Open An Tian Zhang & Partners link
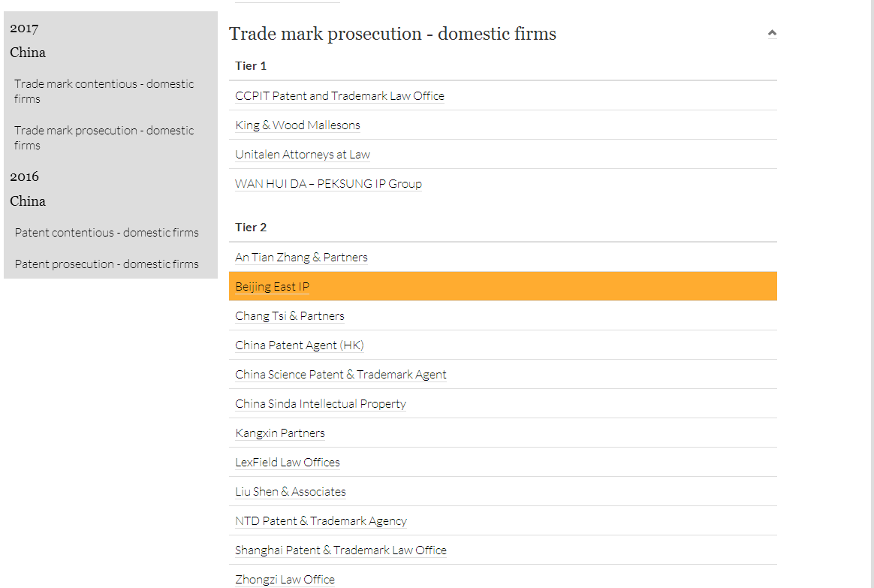874x588 pixels. tap(302, 258)
